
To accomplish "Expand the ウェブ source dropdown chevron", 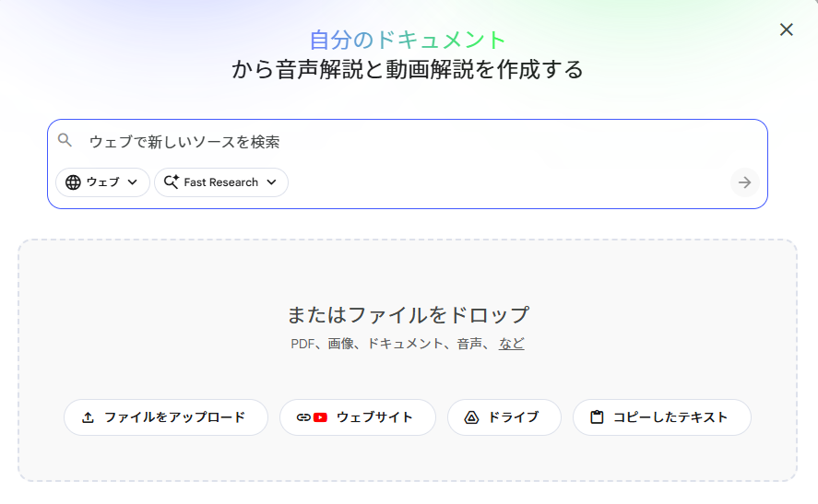I will click(133, 182).
